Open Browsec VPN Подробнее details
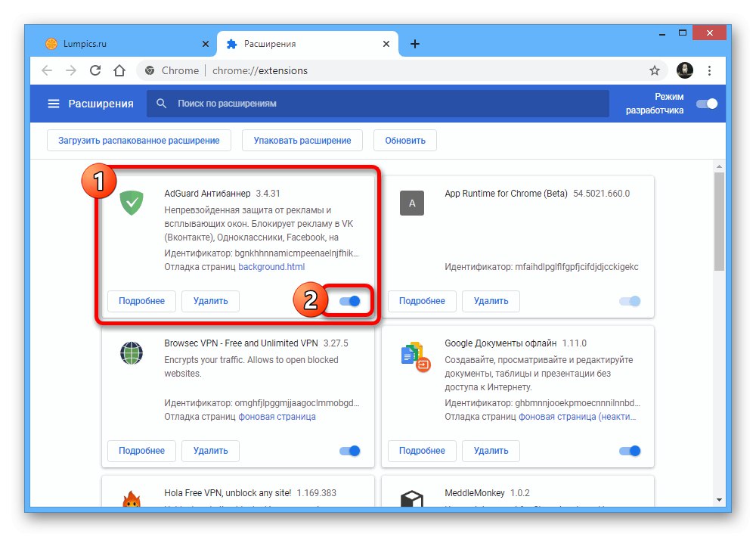Viewport: 756px width, 537px height. coord(142,451)
